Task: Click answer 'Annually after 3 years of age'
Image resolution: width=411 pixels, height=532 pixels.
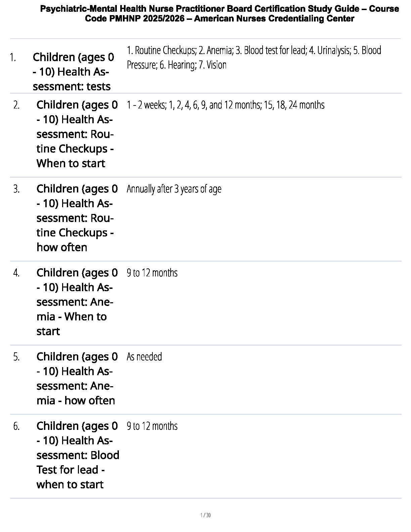Action: point(174,189)
